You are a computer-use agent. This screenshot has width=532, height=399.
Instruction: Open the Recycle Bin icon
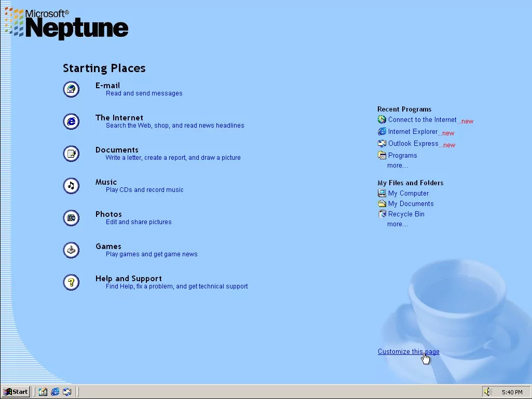coord(382,214)
